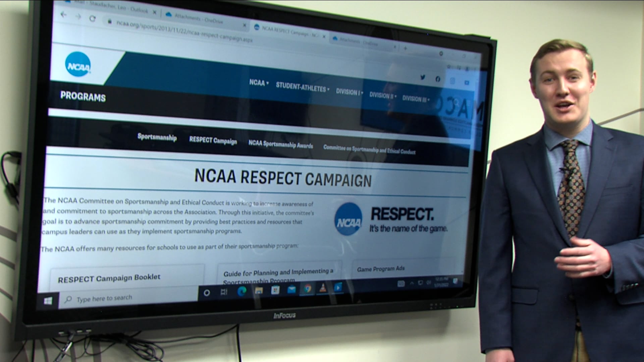644x362 pixels.
Task: Open the RESPECT Campaign nav link
Action: [213, 140]
